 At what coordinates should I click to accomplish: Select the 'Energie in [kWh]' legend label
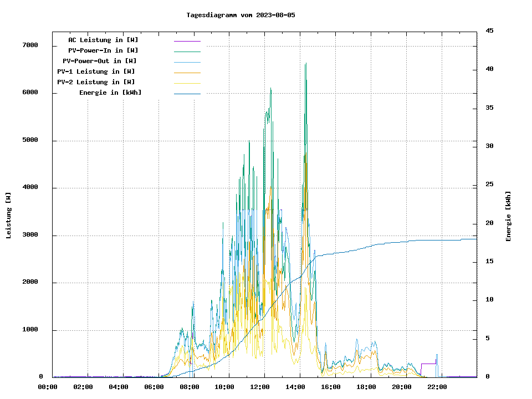(x=110, y=93)
